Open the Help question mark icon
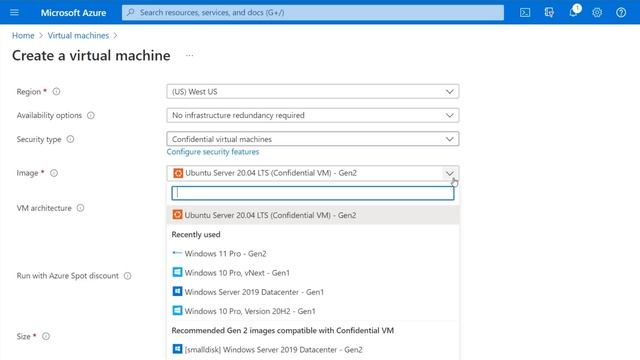The image size is (640, 360). click(x=621, y=13)
